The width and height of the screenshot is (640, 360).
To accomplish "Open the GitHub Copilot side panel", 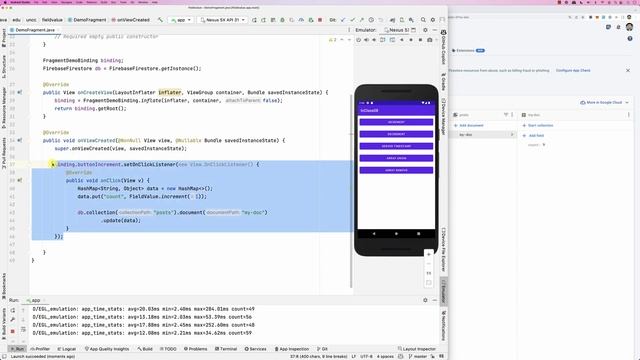I will point(443,47).
